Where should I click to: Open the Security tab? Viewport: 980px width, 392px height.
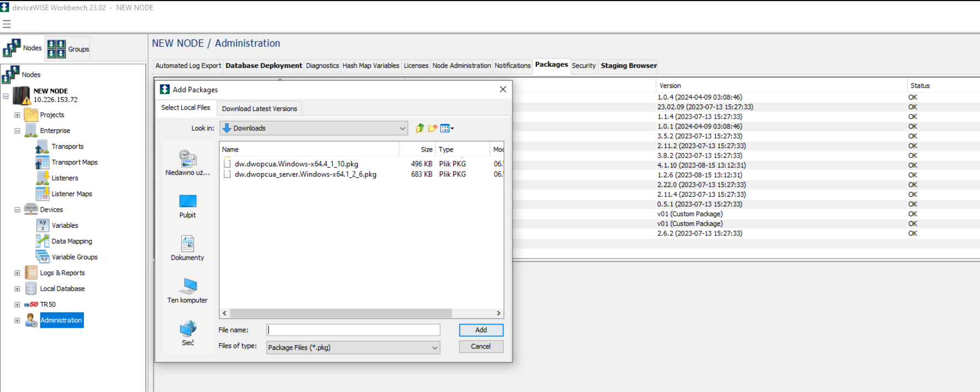(x=584, y=66)
